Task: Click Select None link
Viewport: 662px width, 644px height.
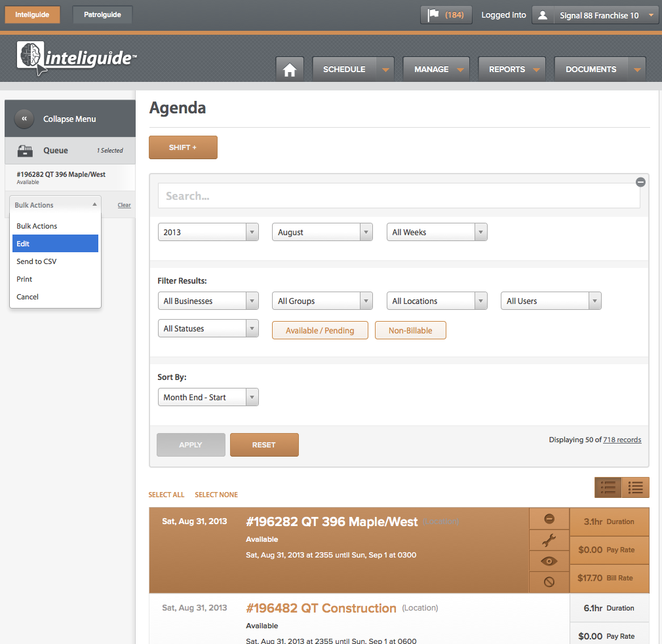Action: pos(216,495)
